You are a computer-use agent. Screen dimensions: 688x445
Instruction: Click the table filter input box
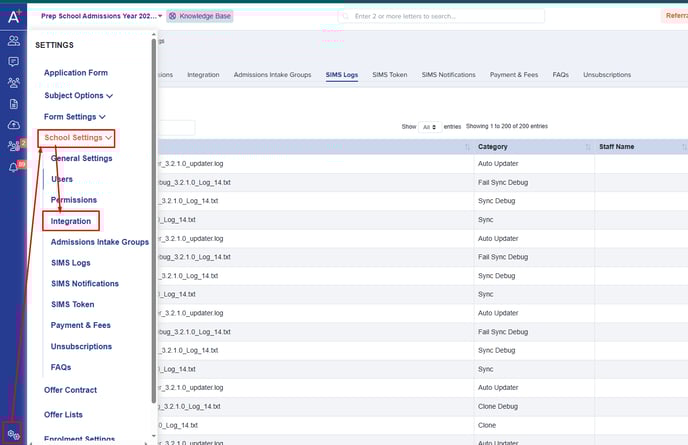[176, 127]
